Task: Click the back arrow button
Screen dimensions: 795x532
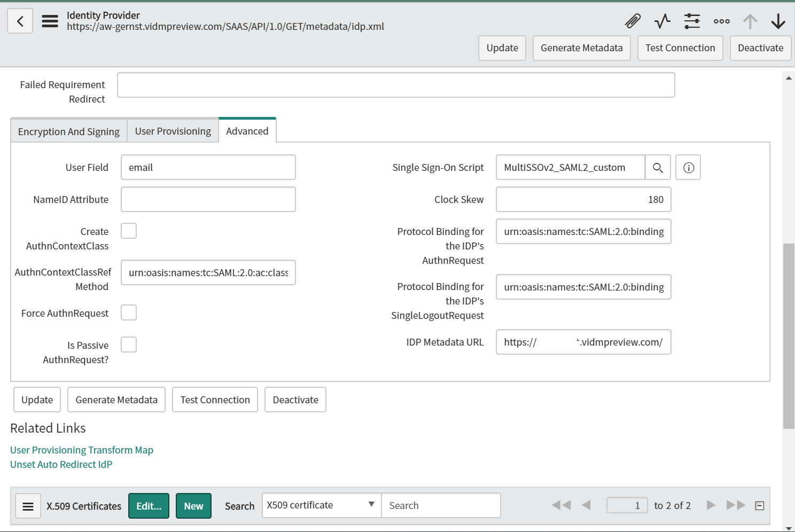Action: tap(20, 21)
